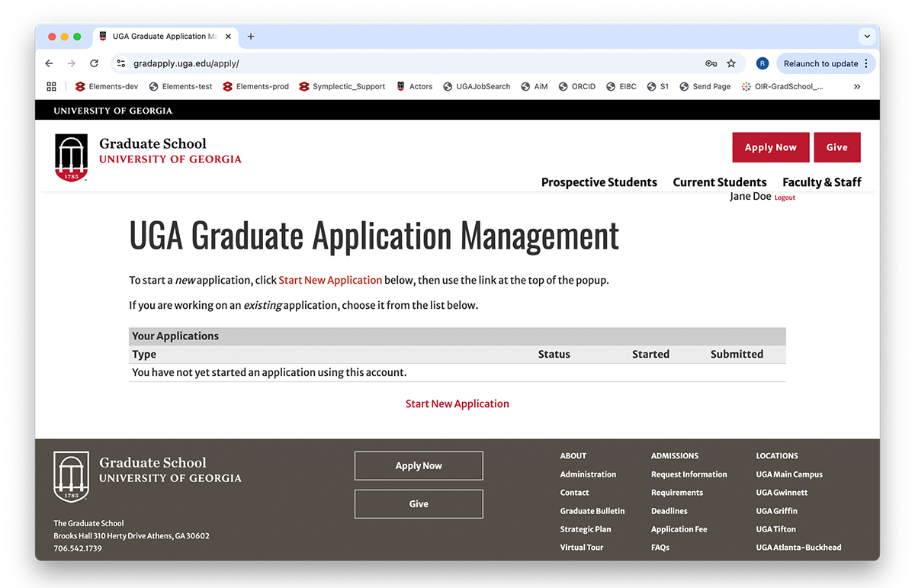Open footer Virtual Tour link

point(582,548)
